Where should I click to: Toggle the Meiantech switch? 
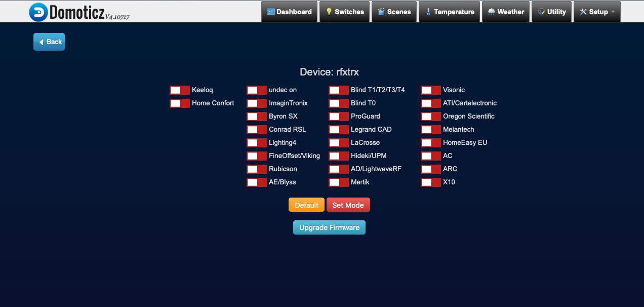pos(431,130)
